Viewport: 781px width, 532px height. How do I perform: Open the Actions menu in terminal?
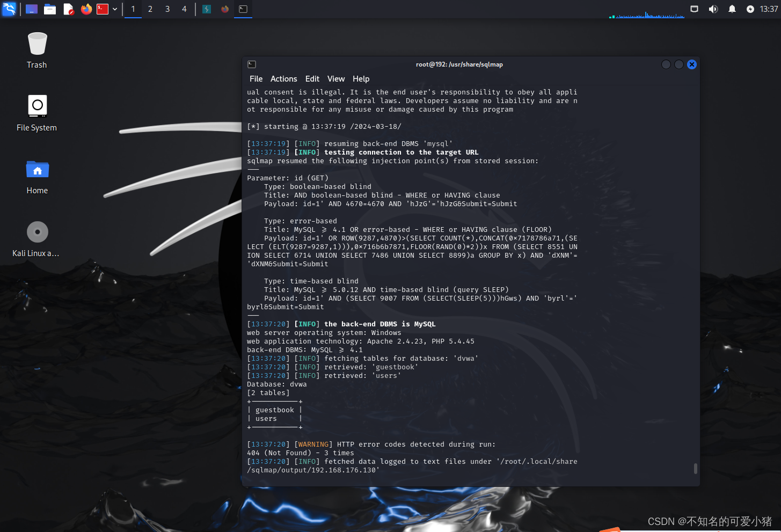tap(283, 79)
